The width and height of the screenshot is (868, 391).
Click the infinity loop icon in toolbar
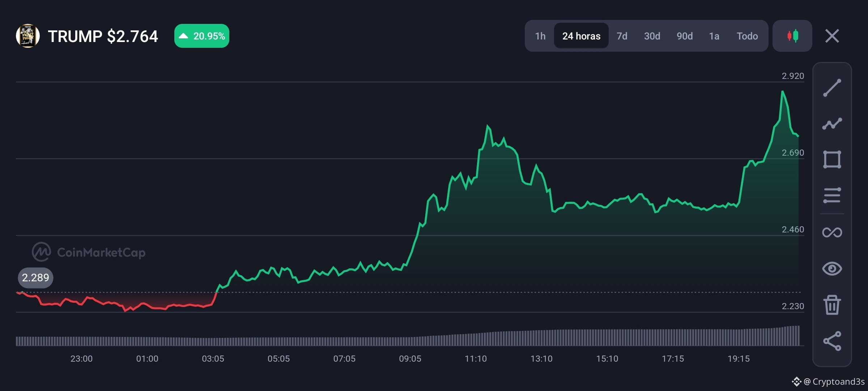832,232
